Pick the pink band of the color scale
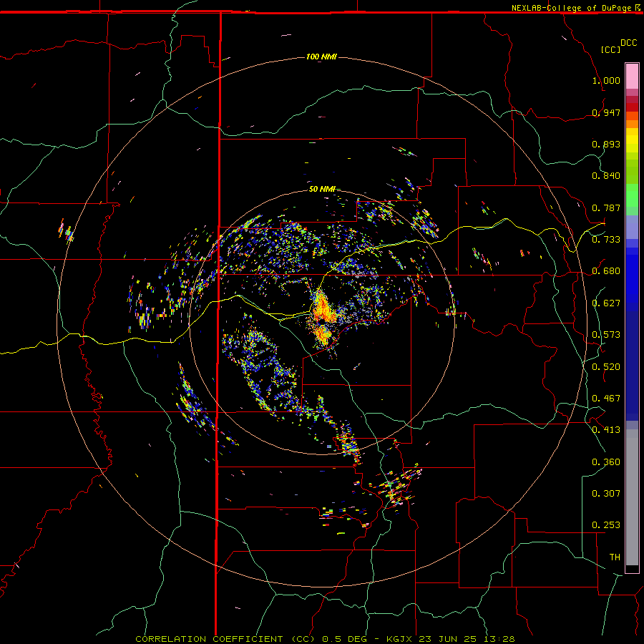644x644 pixels. (x=632, y=77)
